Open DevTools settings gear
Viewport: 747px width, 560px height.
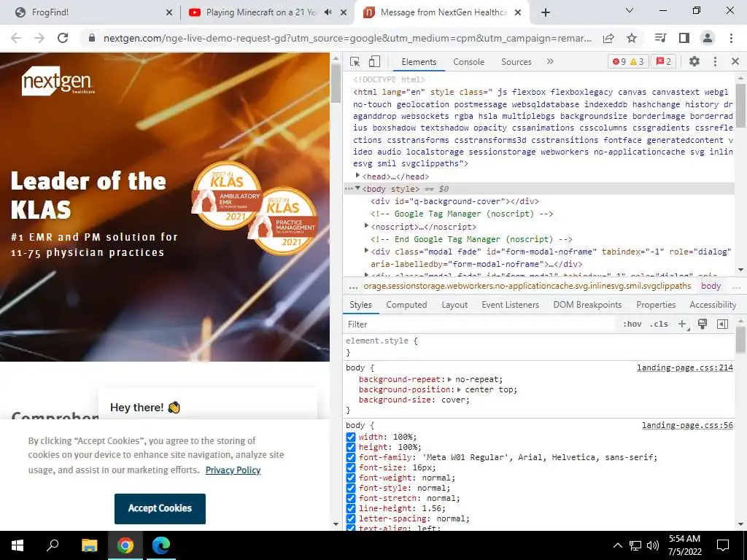[694, 61]
